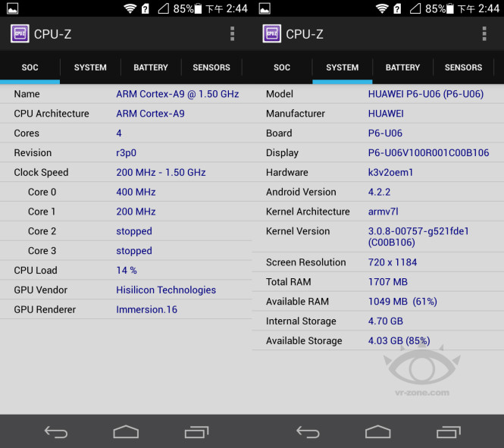Tap the battery status icon on left screen

click(198, 8)
